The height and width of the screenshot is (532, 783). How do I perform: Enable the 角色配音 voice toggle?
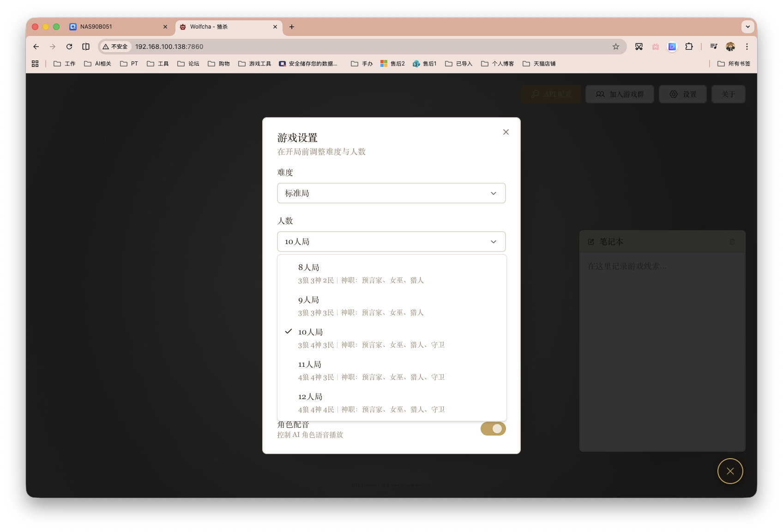(x=493, y=429)
